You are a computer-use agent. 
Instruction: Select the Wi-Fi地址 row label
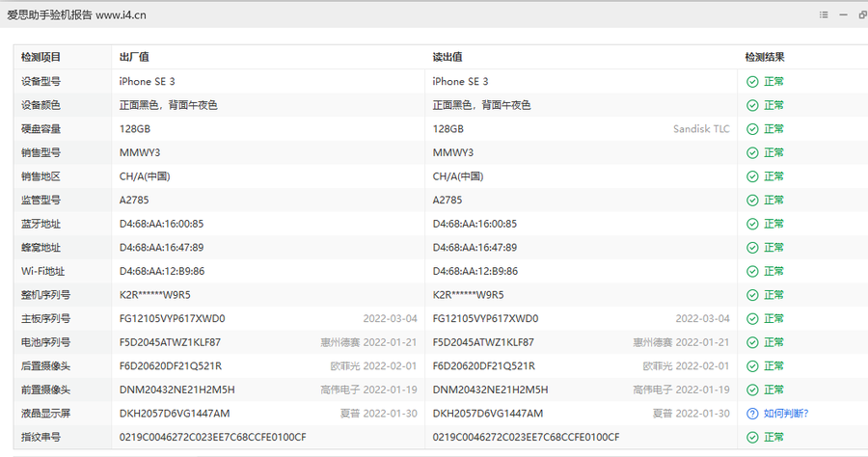(43, 271)
